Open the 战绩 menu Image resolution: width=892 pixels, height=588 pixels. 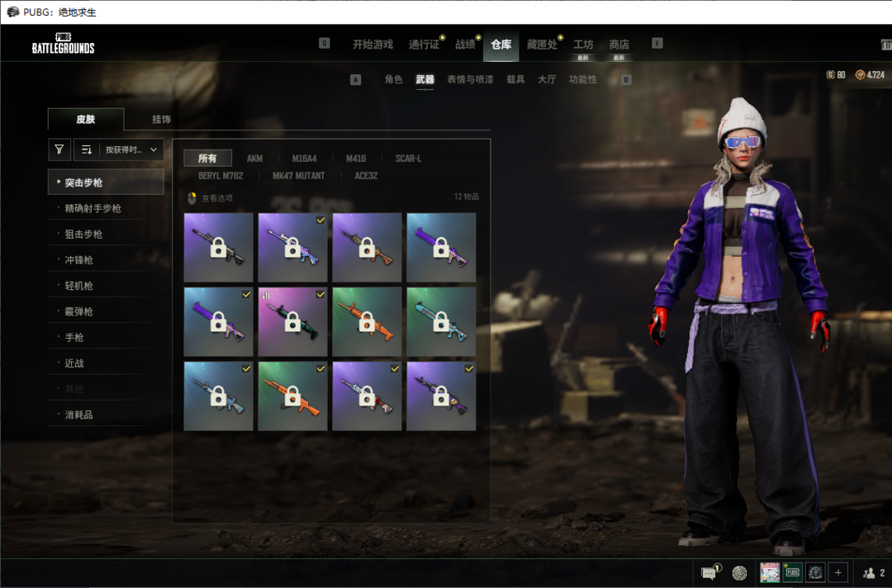(x=465, y=45)
